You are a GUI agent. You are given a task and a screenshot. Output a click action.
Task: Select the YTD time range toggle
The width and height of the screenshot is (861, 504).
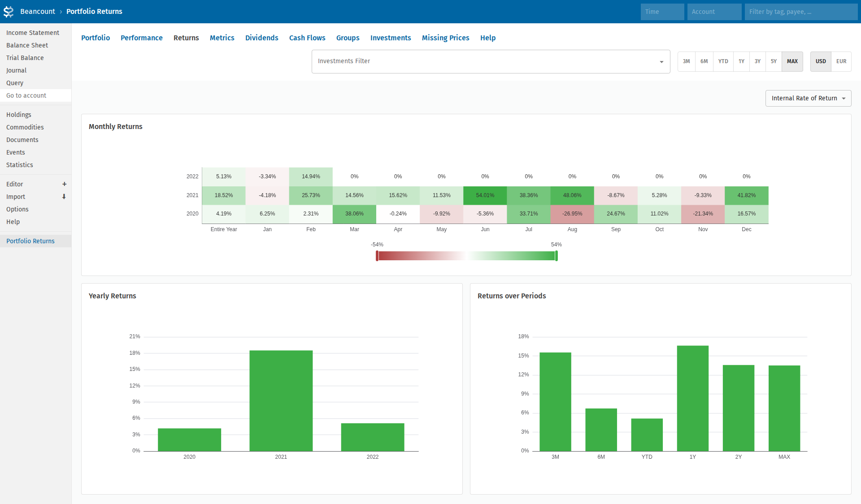tap(723, 61)
